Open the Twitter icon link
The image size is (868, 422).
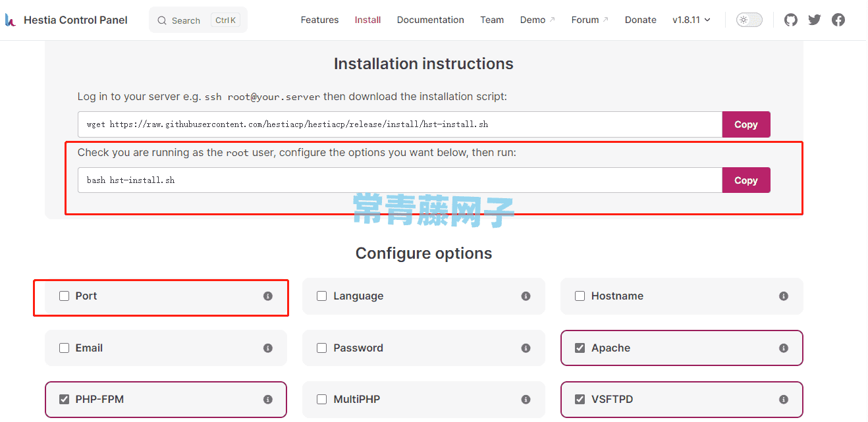pyautogui.click(x=815, y=20)
